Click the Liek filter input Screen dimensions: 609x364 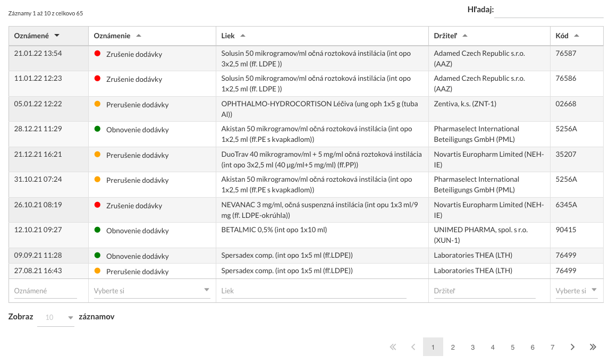(314, 291)
